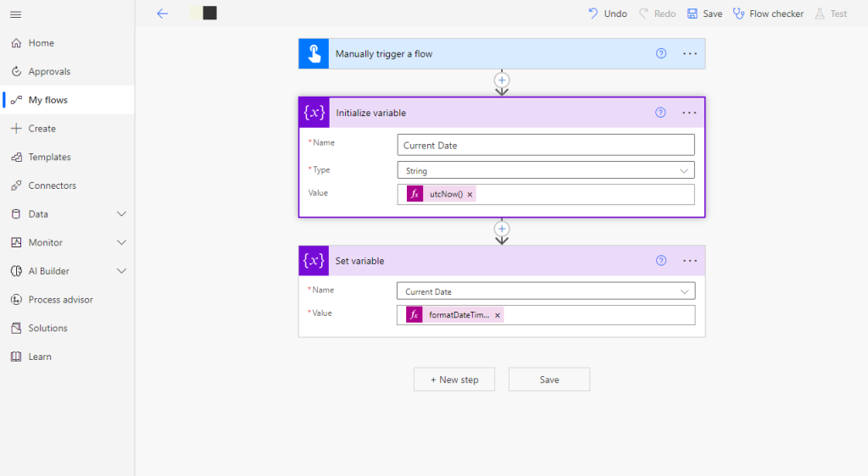Click the Name field containing Current Date
The width and height of the screenshot is (868, 476).
click(546, 146)
